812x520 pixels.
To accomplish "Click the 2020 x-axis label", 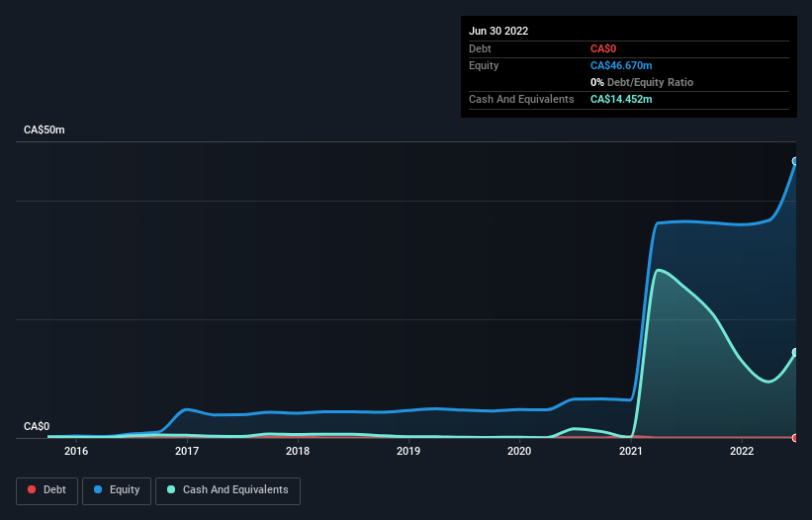I will [519, 451].
